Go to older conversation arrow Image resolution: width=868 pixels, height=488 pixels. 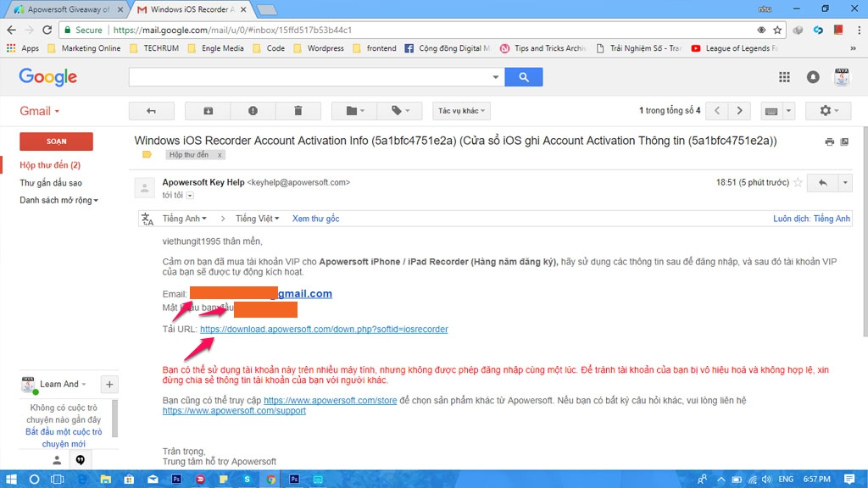click(x=739, y=111)
